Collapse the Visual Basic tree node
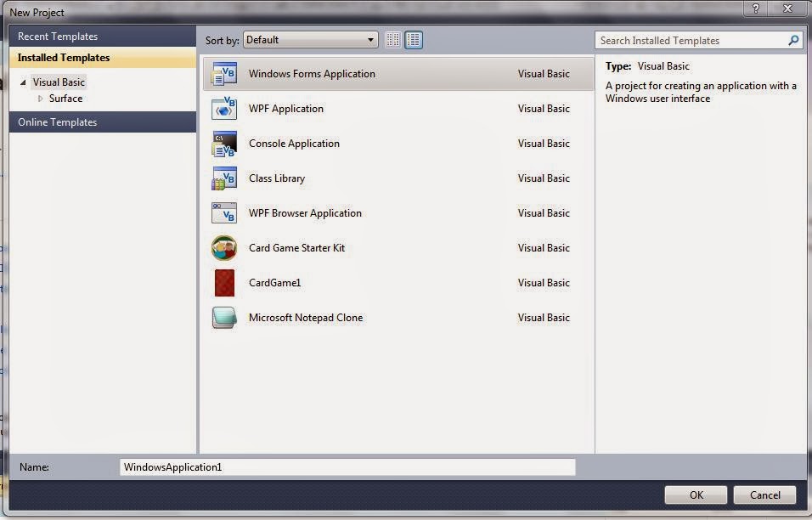Screen dimensions: 812x520 click(x=23, y=82)
